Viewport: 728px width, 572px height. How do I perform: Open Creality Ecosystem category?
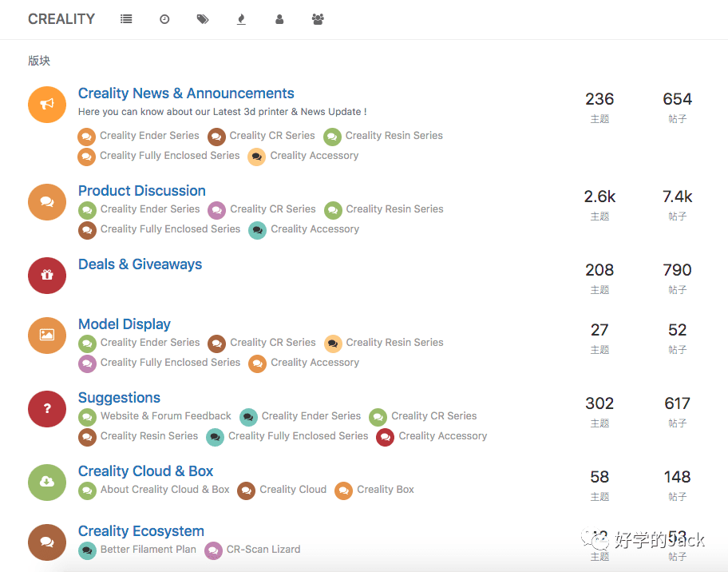140,531
